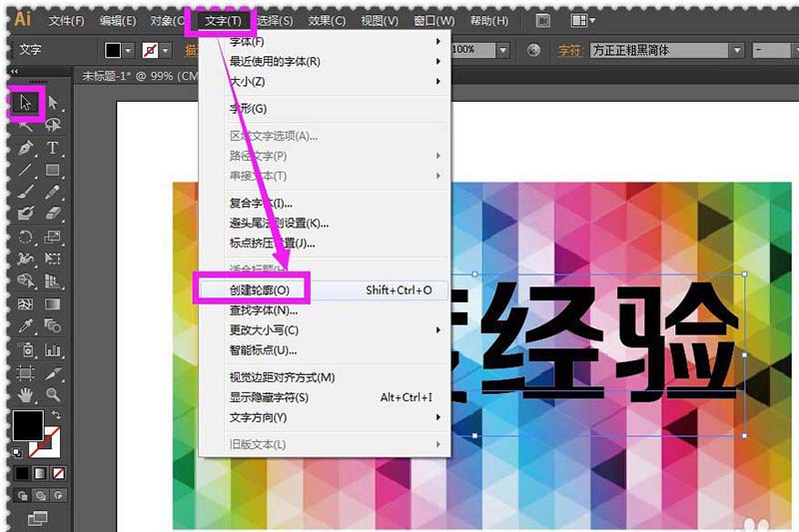Select the Lasso tool

(53, 125)
